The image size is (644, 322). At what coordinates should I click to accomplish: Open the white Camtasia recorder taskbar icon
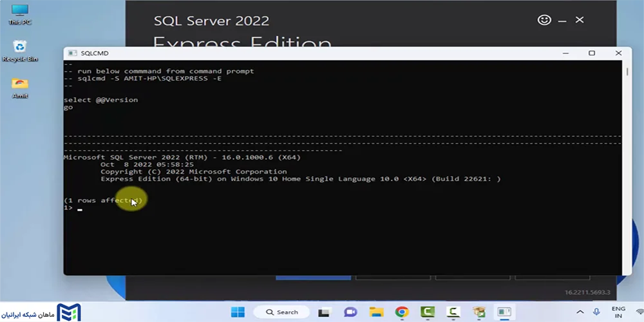[453, 312]
